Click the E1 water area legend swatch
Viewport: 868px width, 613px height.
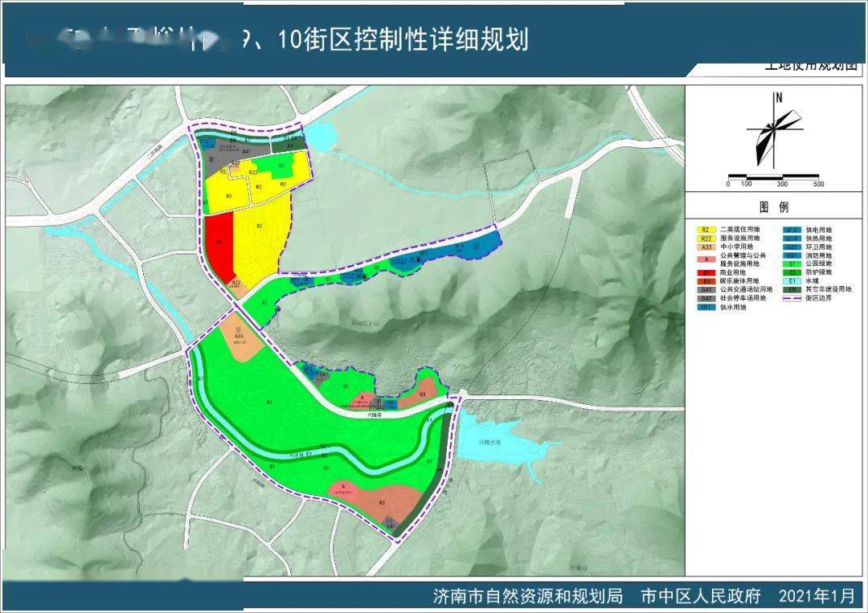(x=792, y=280)
